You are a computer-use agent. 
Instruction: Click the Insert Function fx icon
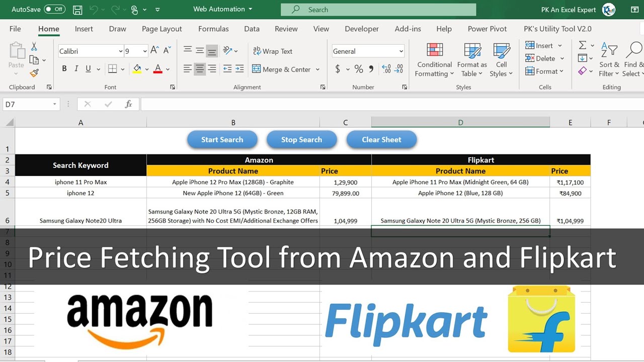[128, 104]
